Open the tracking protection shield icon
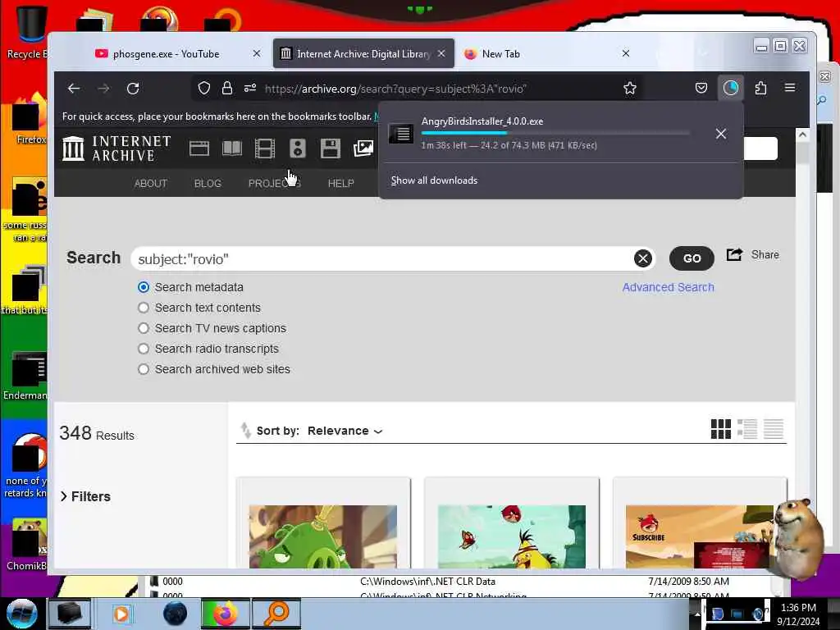This screenshot has height=630, width=840. click(x=204, y=88)
